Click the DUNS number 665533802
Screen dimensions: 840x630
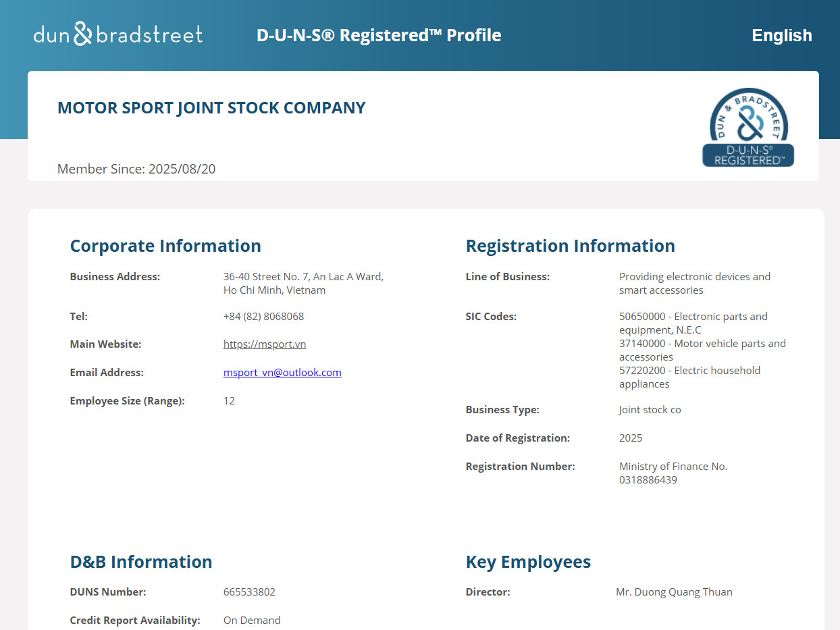249,592
